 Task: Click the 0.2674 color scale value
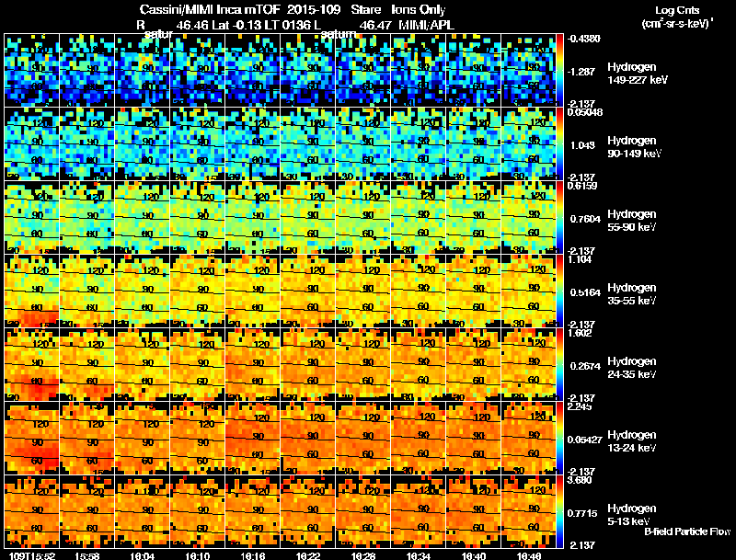point(585,366)
